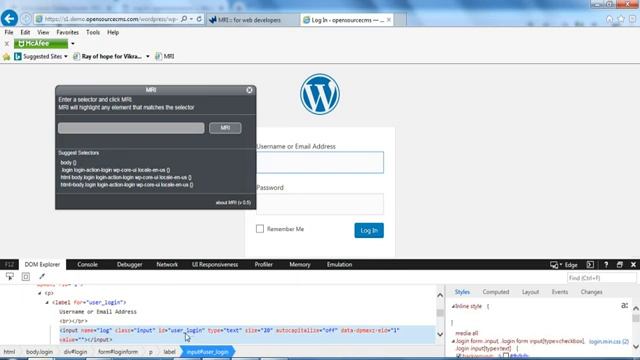640x360 pixels.
Task: Switch to the Events tab
Action: (560, 292)
